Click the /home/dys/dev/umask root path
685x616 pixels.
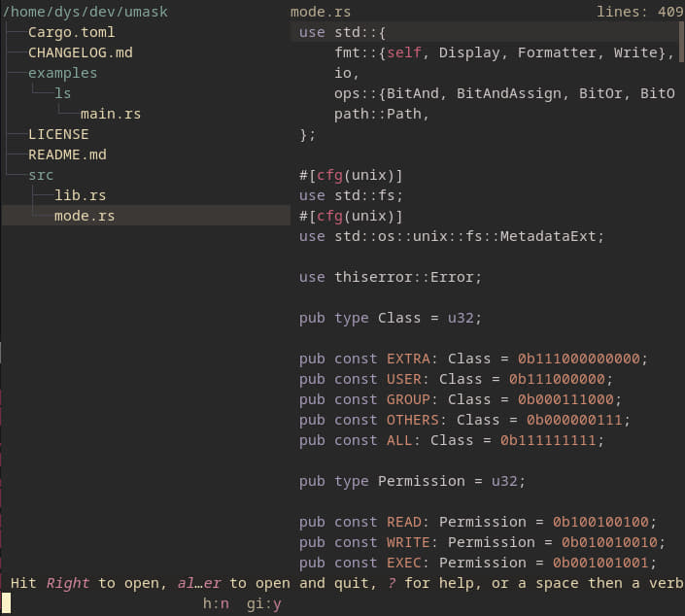85,12
